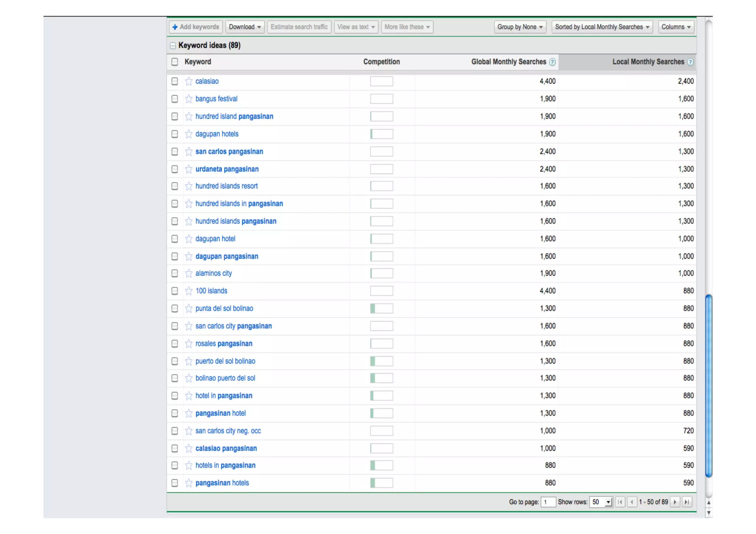
Task: Tick the checkbox for alaminos city
Action: [175, 273]
